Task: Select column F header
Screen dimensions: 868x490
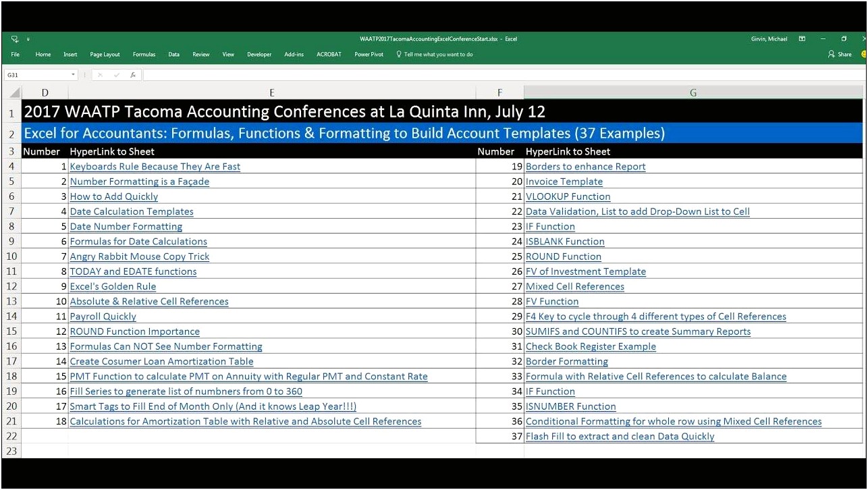Action: pos(499,92)
